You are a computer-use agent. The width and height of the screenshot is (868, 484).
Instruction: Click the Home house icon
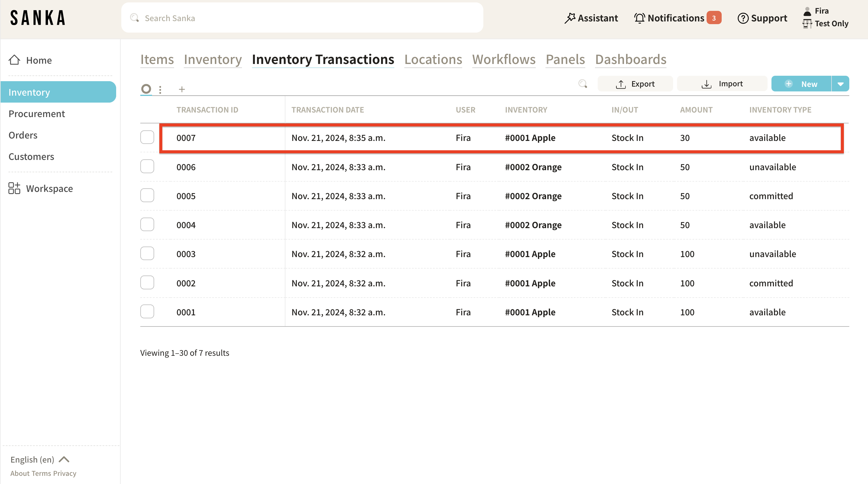point(14,60)
